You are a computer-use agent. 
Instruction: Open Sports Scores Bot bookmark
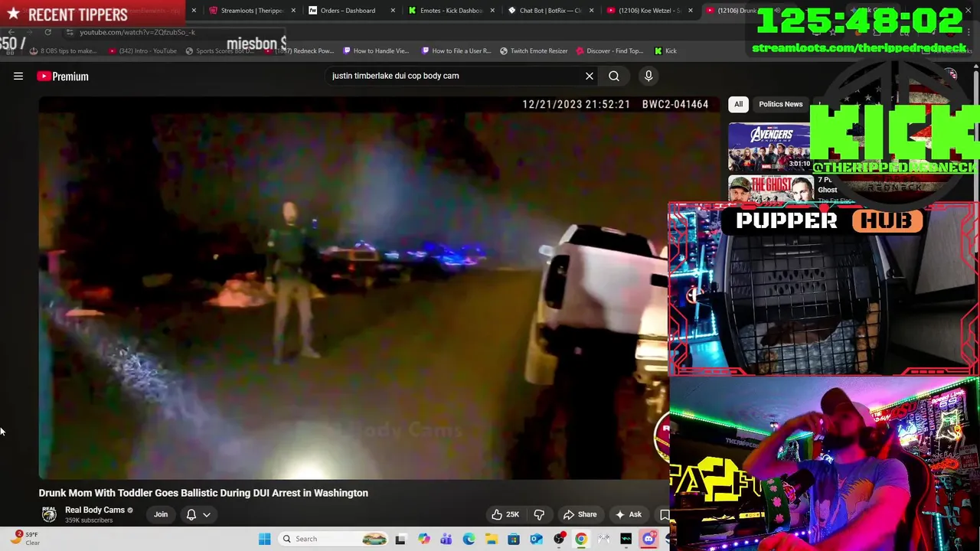tap(219, 51)
